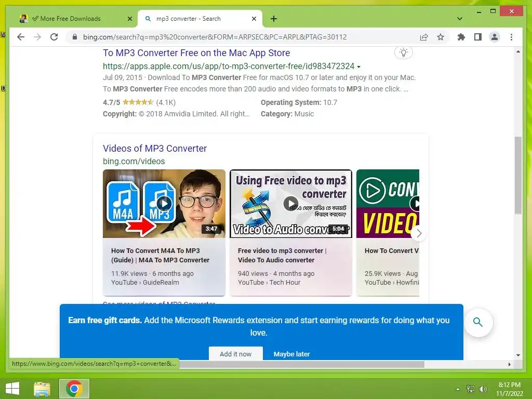Screen dimensions: 532x399
Task: Play the M4A To MP3 video thumbnail
Action: coord(164,204)
